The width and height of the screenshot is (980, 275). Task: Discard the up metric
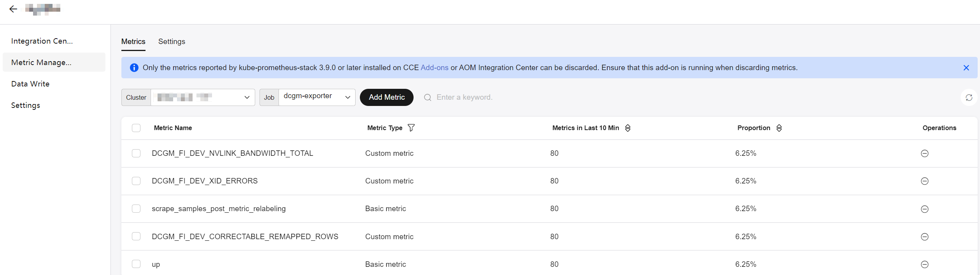(x=925, y=264)
